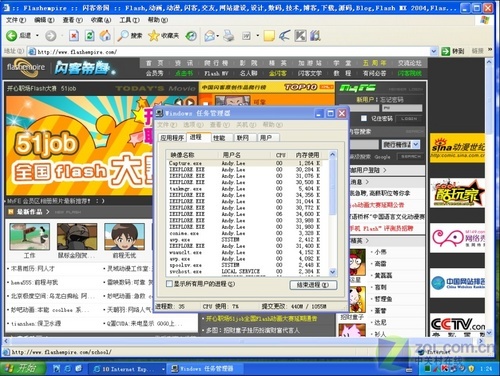Click the flashempire logo on the webpage
This screenshot has width=500, height=376.
(x=26, y=67)
